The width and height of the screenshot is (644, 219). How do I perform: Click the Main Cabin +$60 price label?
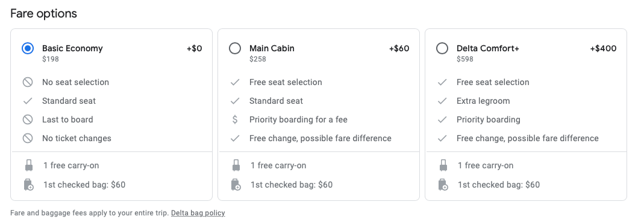point(399,48)
